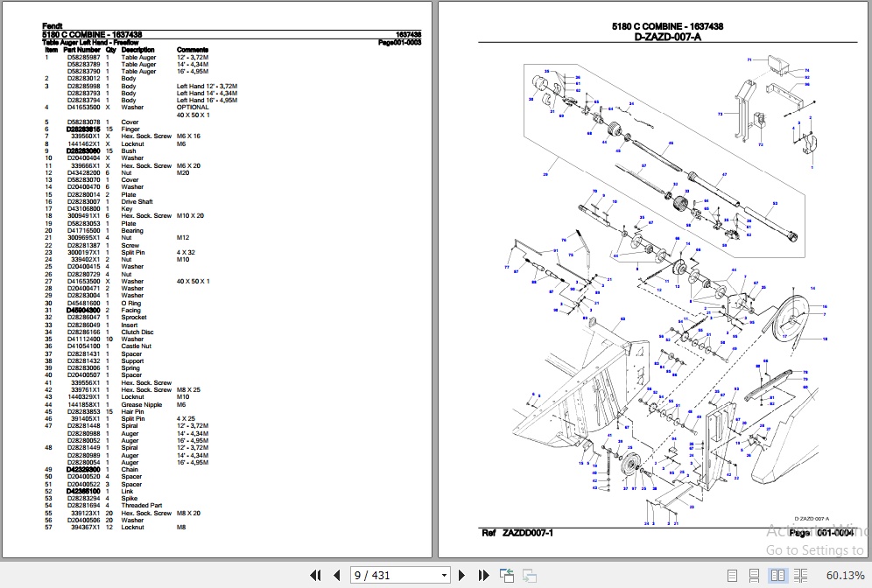Image resolution: width=872 pixels, height=588 pixels.
Task: Click the 'Page001-0003' label
Action: click(400, 42)
